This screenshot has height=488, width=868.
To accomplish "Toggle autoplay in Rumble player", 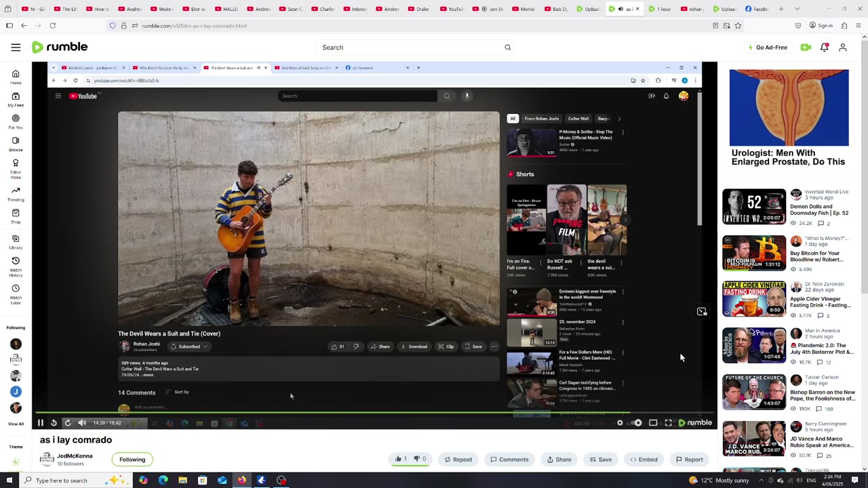I will pyautogui.click(x=637, y=423).
